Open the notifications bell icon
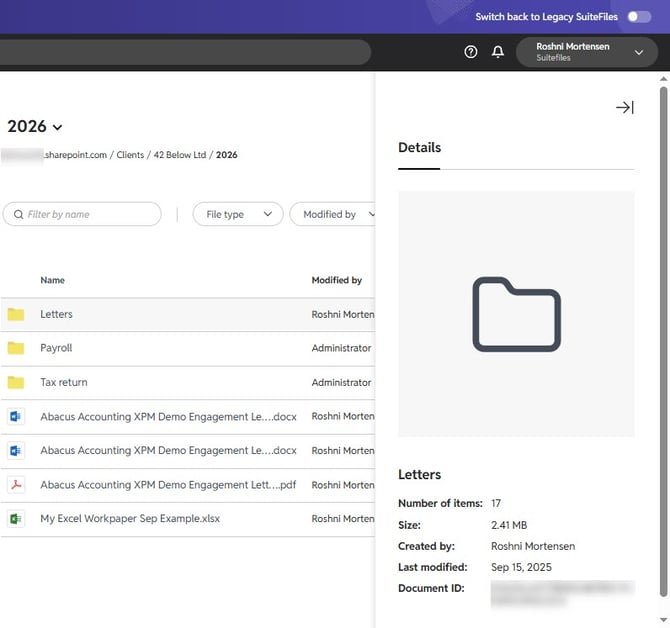 (x=498, y=52)
